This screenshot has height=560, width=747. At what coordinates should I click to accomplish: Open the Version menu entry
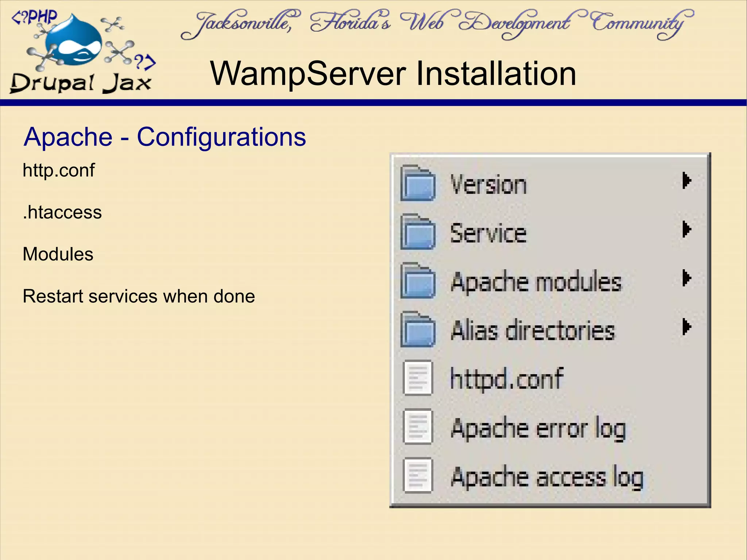click(550, 184)
